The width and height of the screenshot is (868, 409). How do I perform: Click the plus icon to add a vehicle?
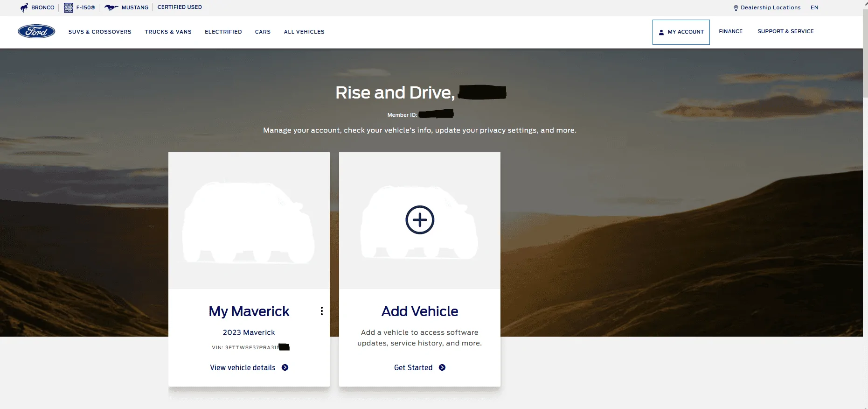(420, 220)
